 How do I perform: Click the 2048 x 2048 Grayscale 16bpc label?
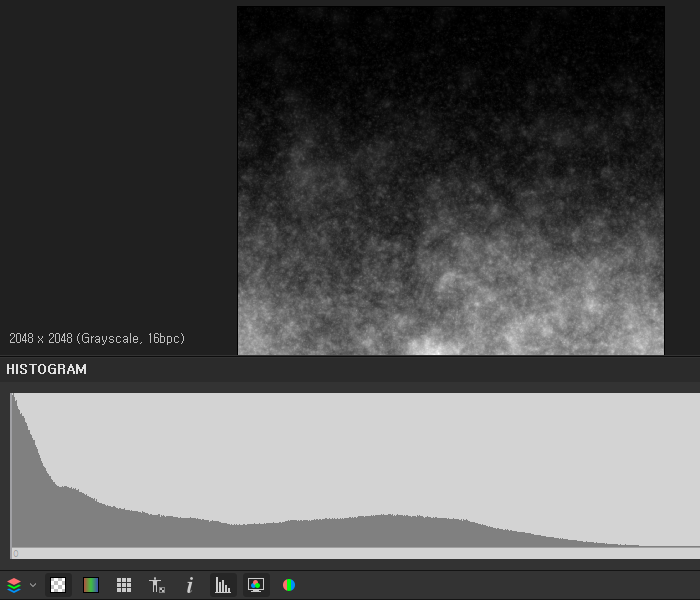pos(97,338)
